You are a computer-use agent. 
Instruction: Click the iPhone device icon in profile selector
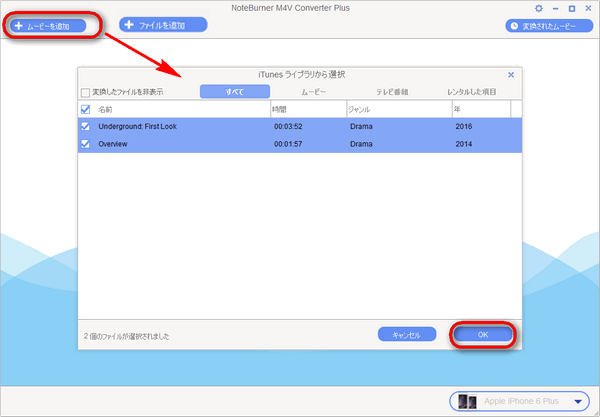[467, 402]
